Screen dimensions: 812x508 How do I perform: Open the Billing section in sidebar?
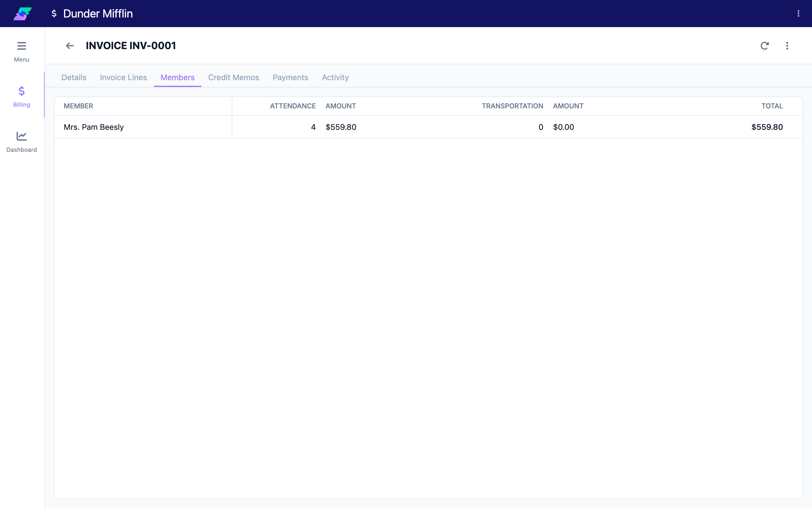point(21,96)
